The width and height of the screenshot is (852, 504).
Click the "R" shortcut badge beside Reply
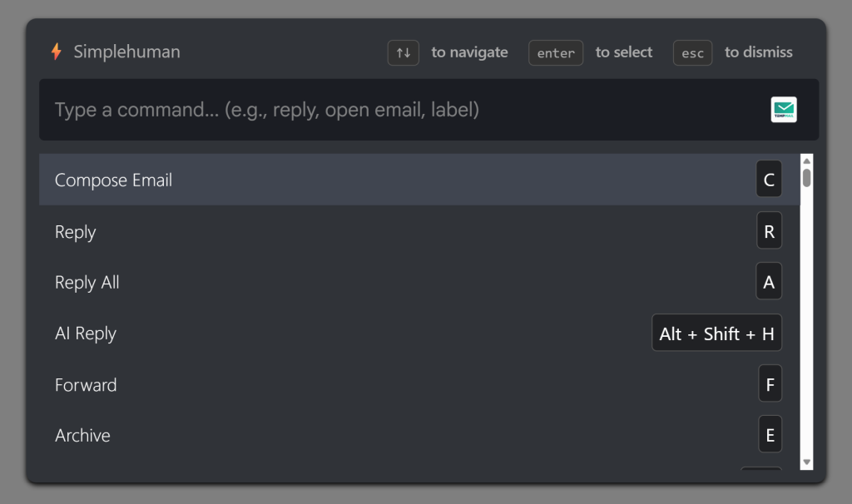[x=768, y=230]
